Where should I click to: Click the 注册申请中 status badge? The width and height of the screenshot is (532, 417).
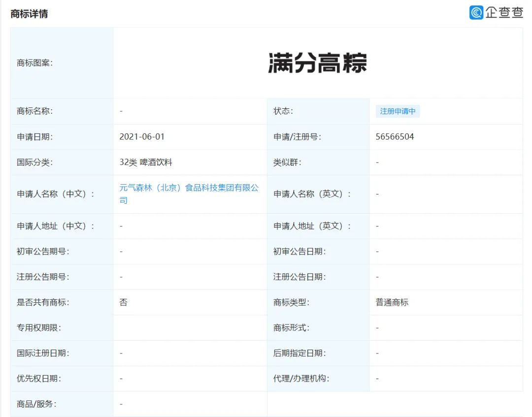pyautogui.click(x=398, y=111)
